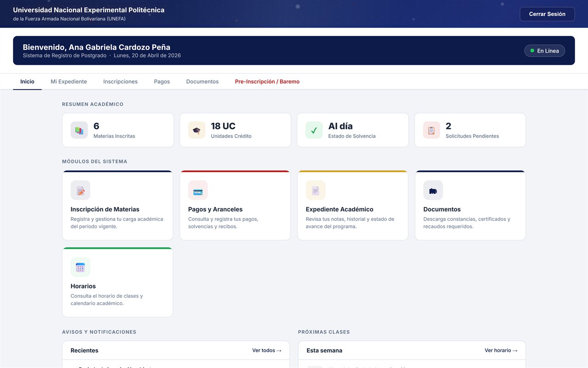The height and width of the screenshot is (368, 588).
Task: Click the 18 UC credit units value
Action: (223, 126)
